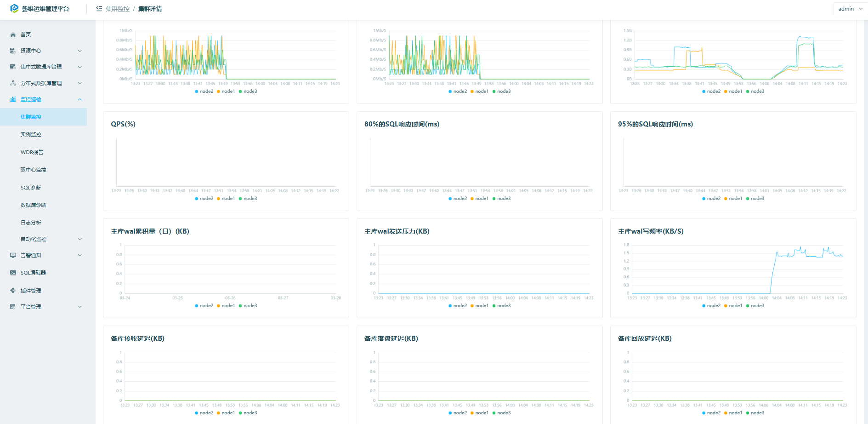Screen dimensions: 868x424
Task: Click the SQL编辑器 terminal icon
Action: click(13, 273)
